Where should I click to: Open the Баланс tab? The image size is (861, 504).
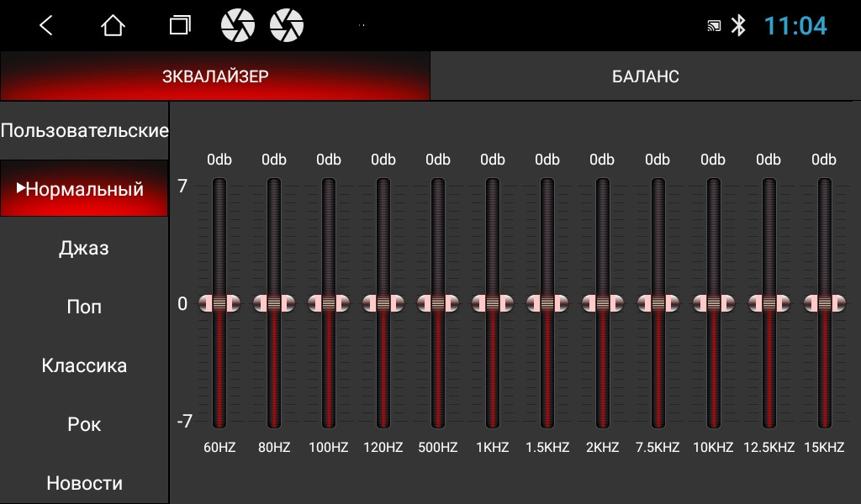coord(645,76)
